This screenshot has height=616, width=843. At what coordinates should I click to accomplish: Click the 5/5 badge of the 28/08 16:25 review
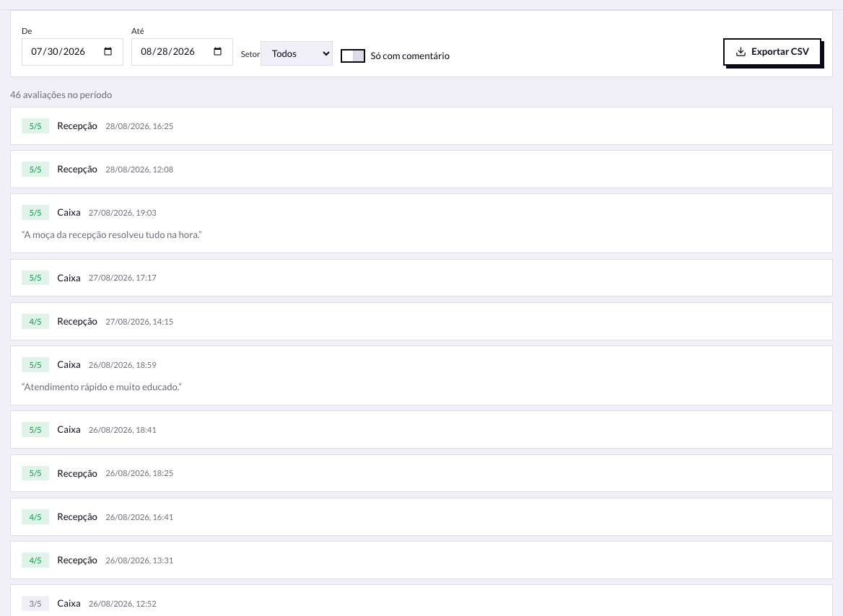pos(35,126)
